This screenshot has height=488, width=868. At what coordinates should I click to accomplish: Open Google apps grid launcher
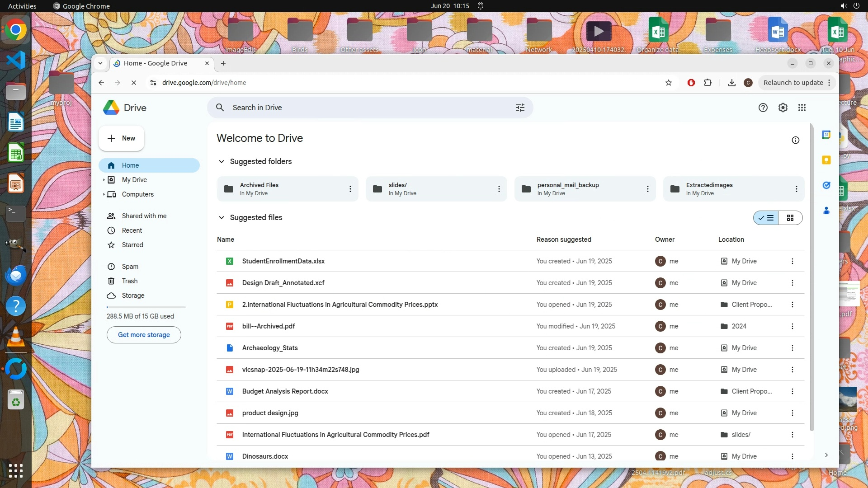[x=802, y=108]
